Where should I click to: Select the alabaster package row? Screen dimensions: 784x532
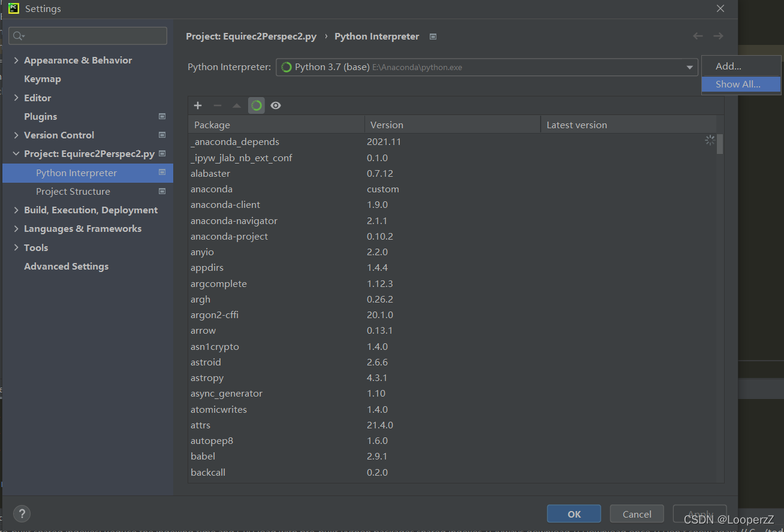point(453,173)
